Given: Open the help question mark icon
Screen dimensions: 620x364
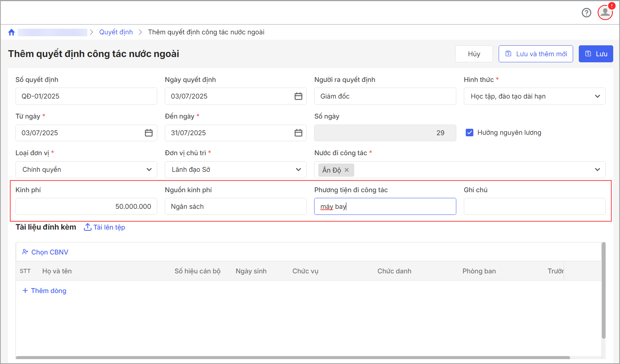Looking at the screenshot, I should tap(586, 13).
